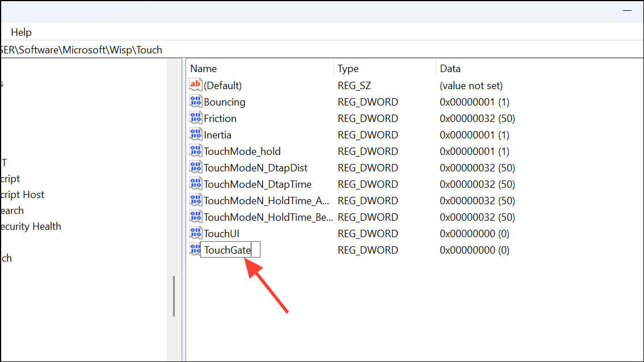
Task: Select the Script Host tree item
Action: pos(22,195)
